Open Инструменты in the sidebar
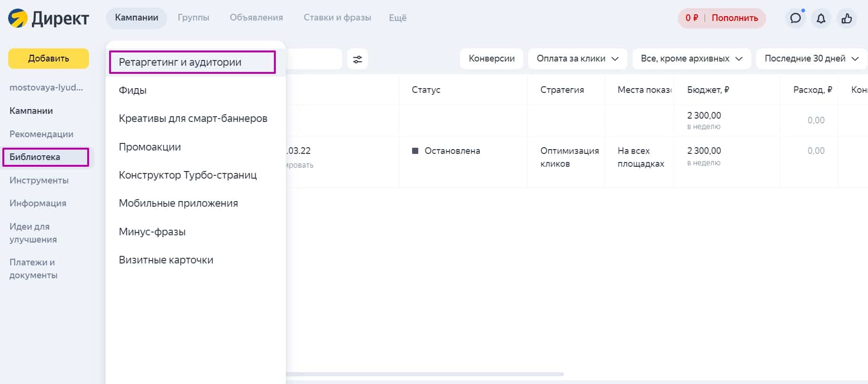868x384 pixels. [x=39, y=180]
